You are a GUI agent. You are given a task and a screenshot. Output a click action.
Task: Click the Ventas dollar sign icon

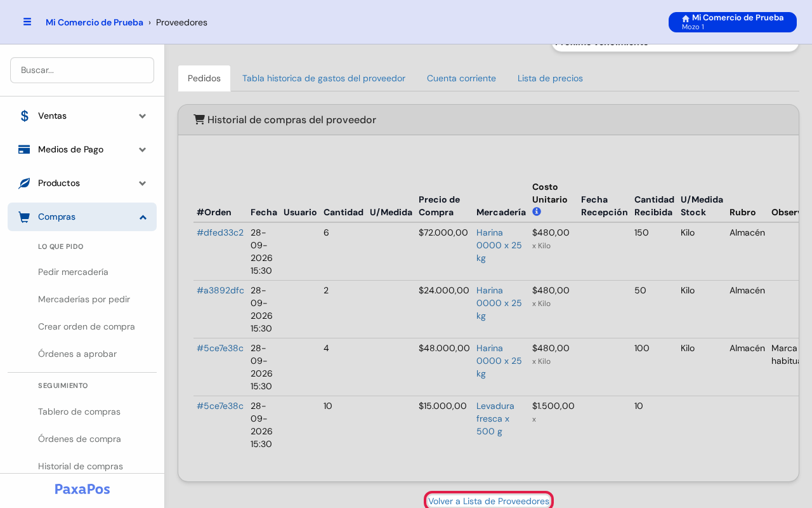tap(24, 116)
